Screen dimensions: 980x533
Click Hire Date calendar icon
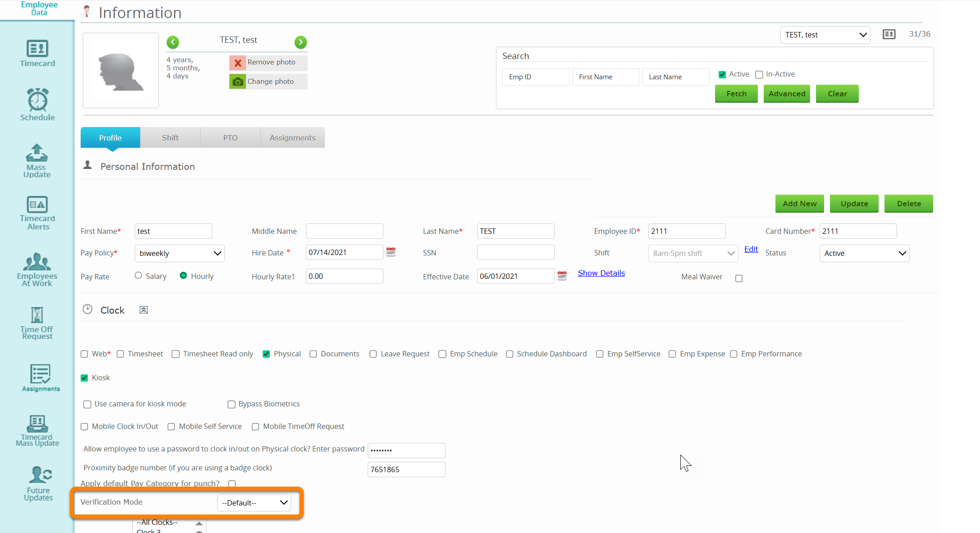pyautogui.click(x=391, y=252)
